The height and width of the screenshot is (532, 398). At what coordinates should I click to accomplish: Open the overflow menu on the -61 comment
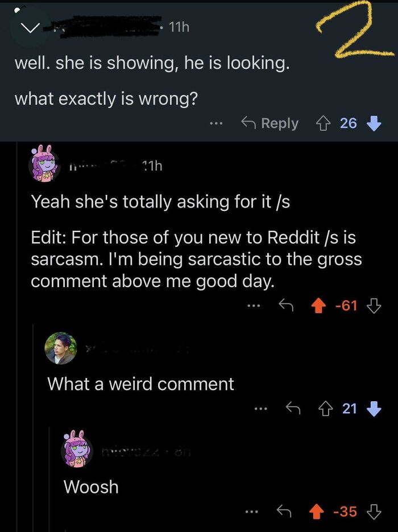[x=254, y=305]
